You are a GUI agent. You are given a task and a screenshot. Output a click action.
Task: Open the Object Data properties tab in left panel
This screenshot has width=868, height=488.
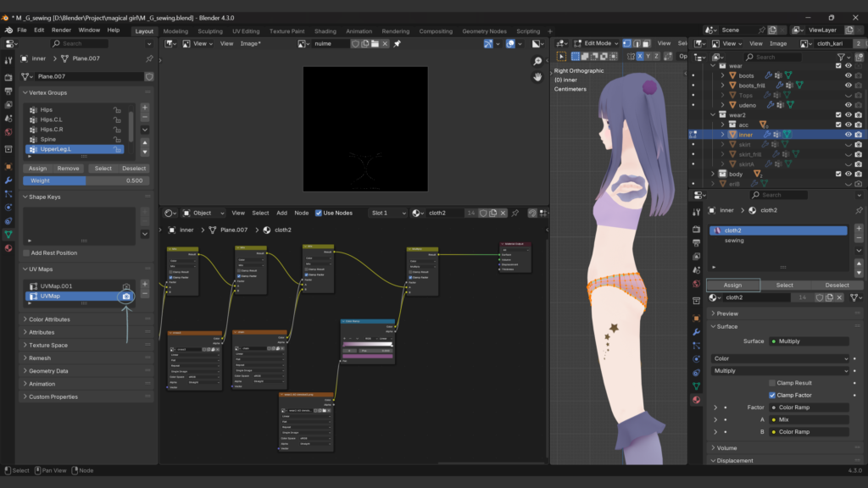click(8, 234)
